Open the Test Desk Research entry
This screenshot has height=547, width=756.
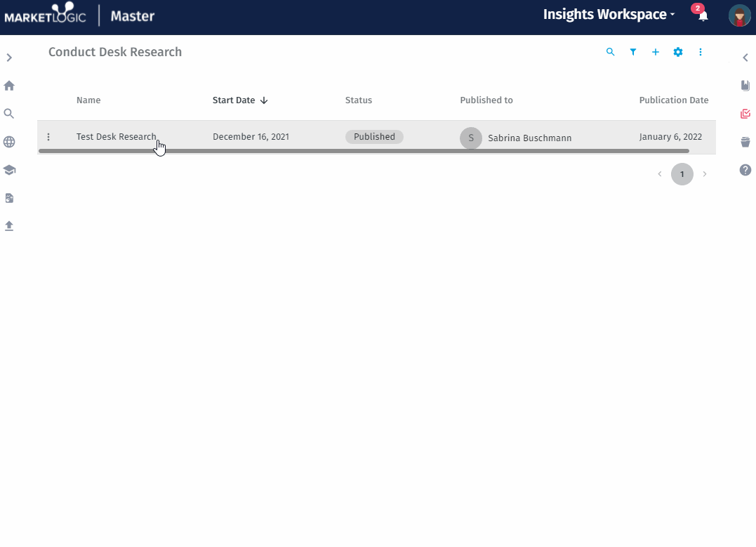117,136
